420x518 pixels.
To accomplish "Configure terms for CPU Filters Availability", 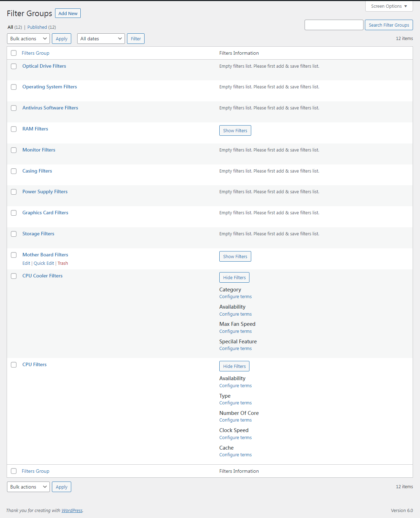I will (x=235, y=385).
